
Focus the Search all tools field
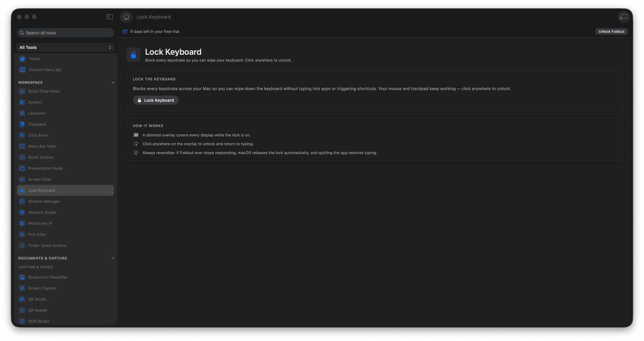click(65, 33)
